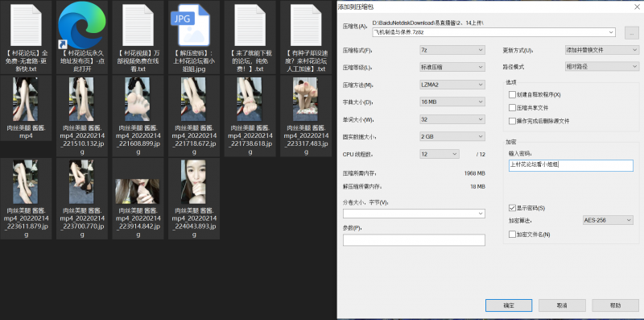Select the 【村花论坛】全免费 txt file icon
644x320 pixels.
click(x=26, y=25)
